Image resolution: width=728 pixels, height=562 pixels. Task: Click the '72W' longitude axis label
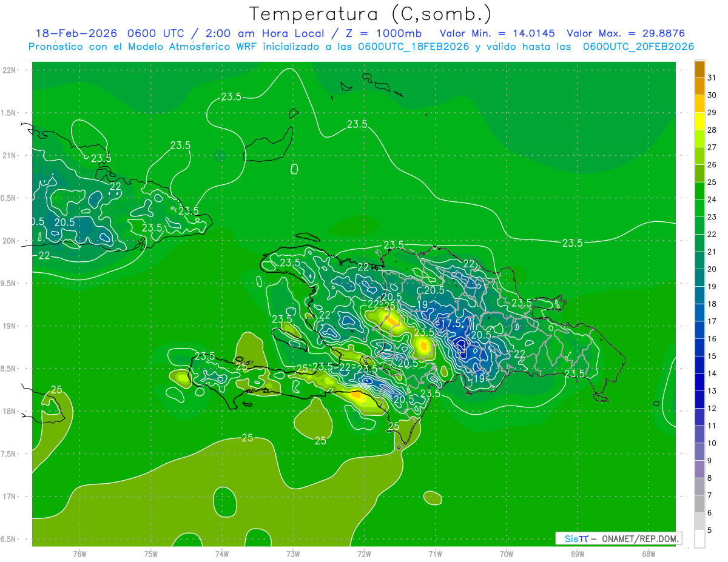pos(364,554)
